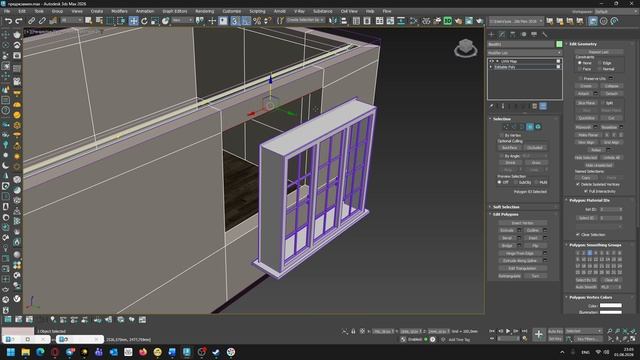Click the Undo arrow icon
The height and width of the screenshot is (360, 640).
tap(8, 21)
